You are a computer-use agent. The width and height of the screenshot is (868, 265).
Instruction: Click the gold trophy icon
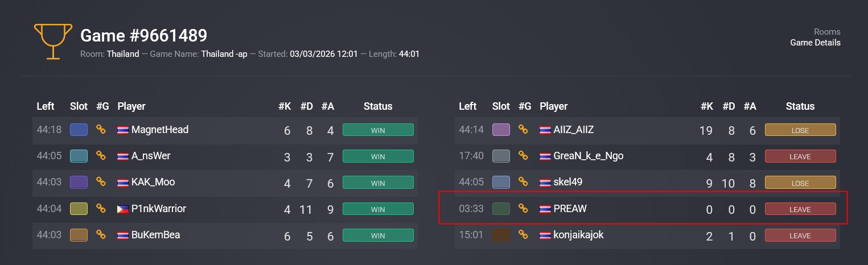coord(53,41)
